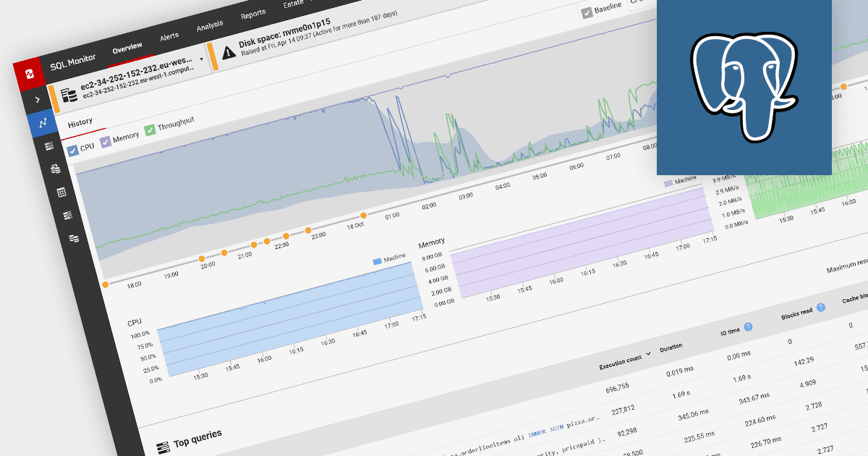The height and width of the screenshot is (456, 868).
Task: Sort by Execution count using the chevron
Action: pos(648,353)
